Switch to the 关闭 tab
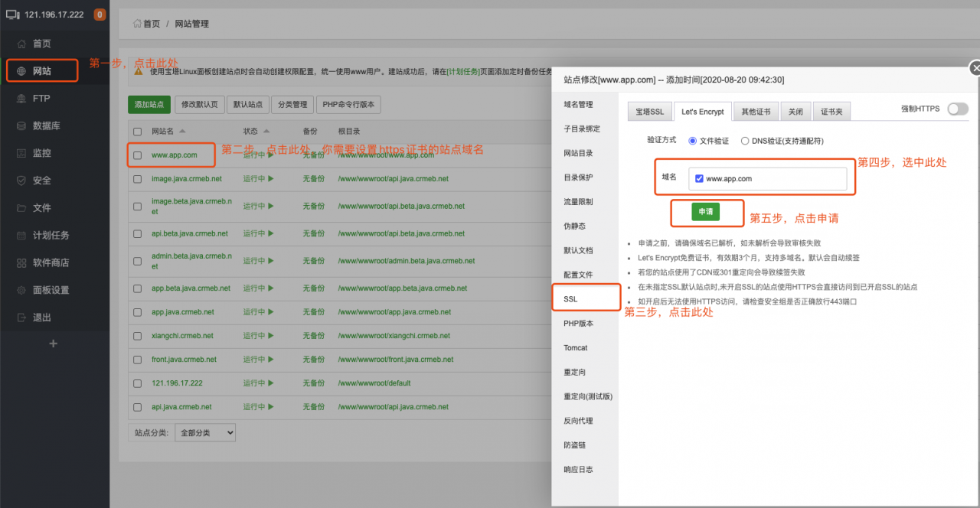Image resolution: width=980 pixels, height=508 pixels. coord(795,112)
